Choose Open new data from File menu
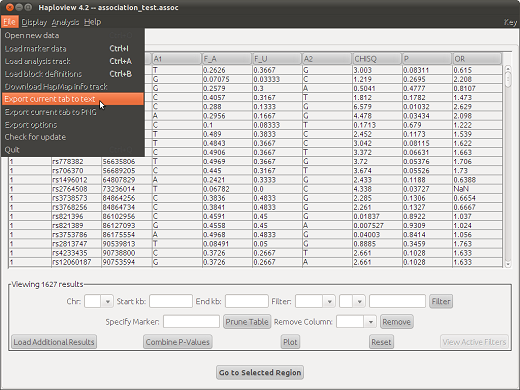 pos(73,35)
